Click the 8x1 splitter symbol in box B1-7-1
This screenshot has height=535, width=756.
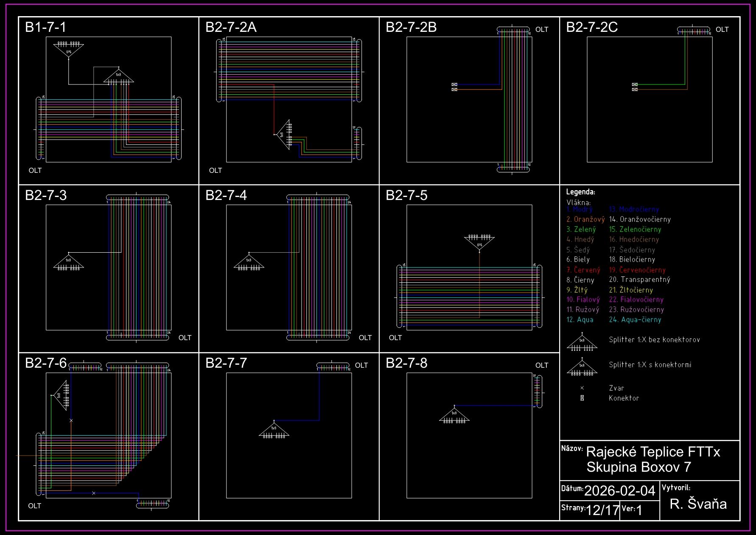coord(69,50)
